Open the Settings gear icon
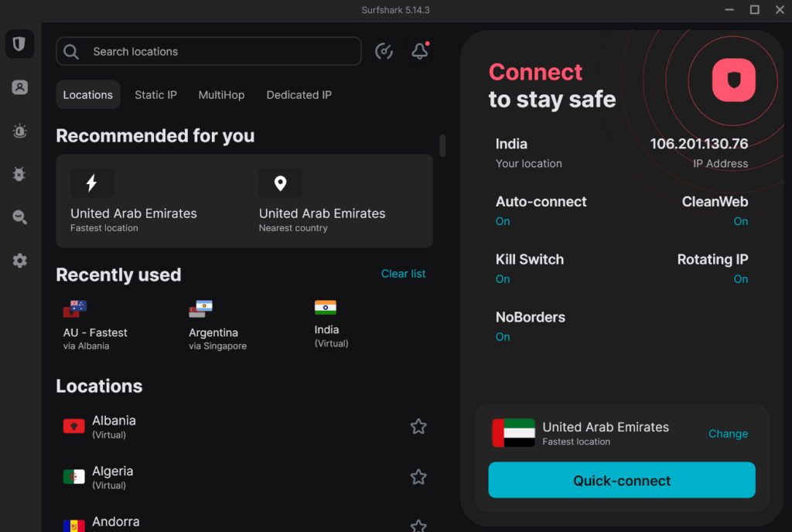The width and height of the screenshot is (792, 532). coord(19,261)
